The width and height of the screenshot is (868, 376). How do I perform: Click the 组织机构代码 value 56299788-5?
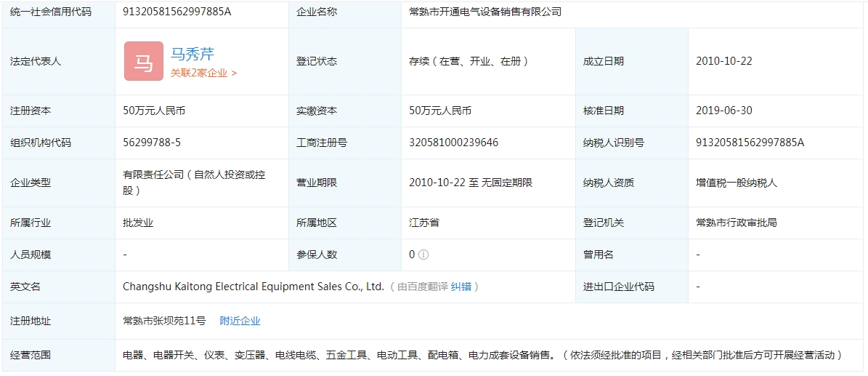coord(152,143)
